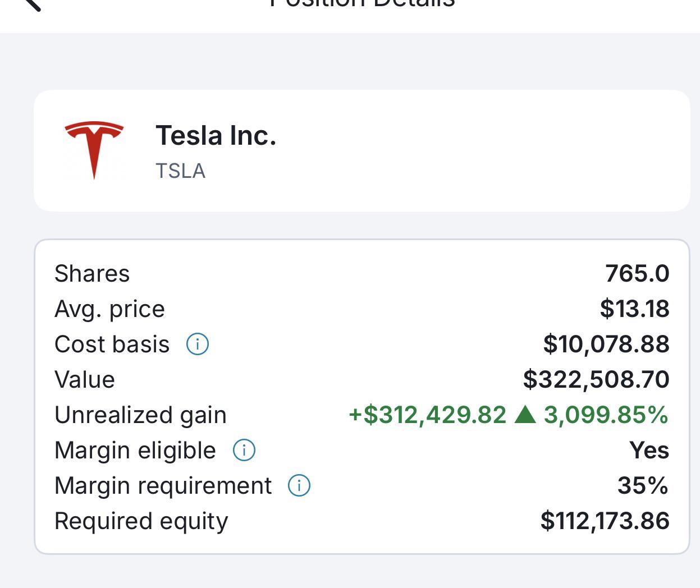The width and height of the screenshot is (700, 588).
Task: Tap the Unrealized gain label
Action: 140,415
